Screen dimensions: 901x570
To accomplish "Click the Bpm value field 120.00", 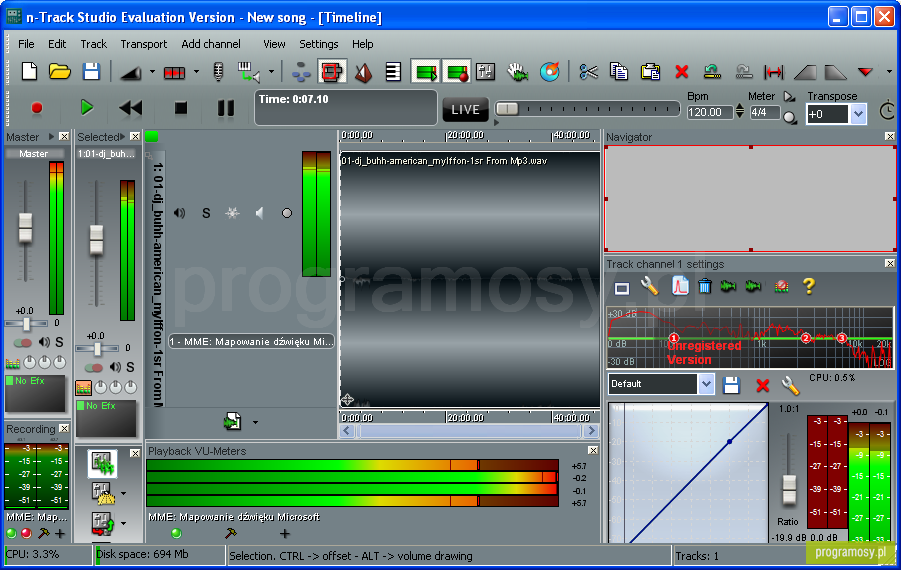I will [710, 112].
